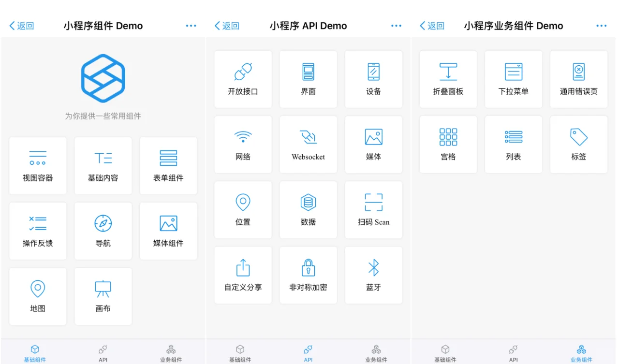Open the 扫码 Scan demo
This screenshot has height=364, width=619.
point(373,210)
